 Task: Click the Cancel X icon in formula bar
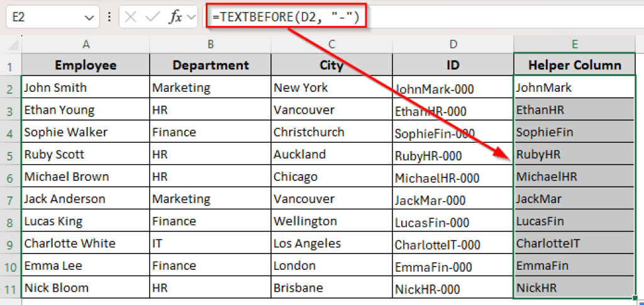(131, 18)
